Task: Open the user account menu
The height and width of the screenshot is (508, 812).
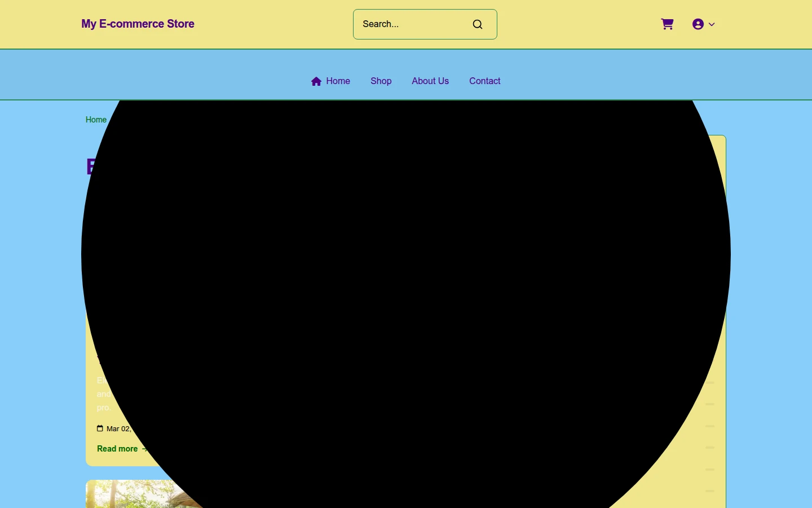Action: click(x=704, y=24)
